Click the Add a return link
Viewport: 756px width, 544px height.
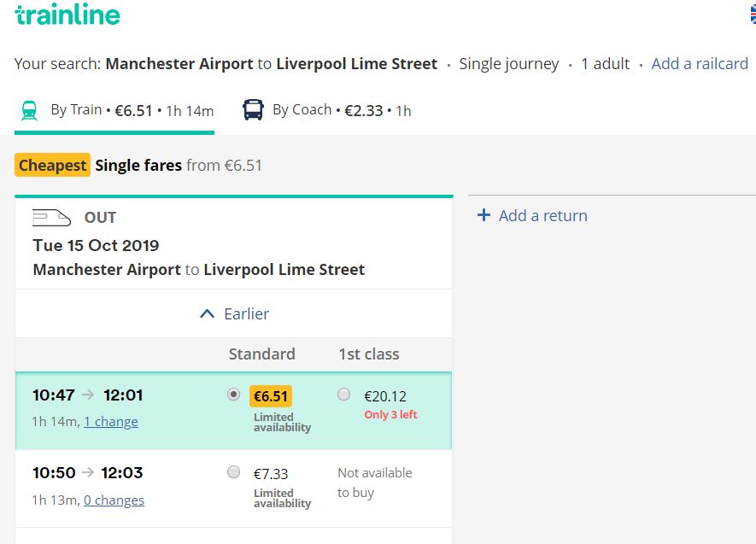tap(543, 215)
